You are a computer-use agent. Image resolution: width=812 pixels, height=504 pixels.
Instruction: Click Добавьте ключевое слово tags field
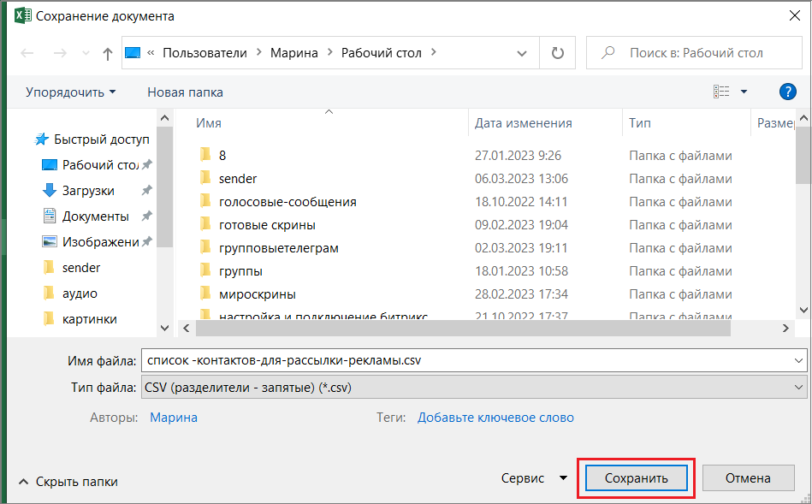[x=495, y=418]
